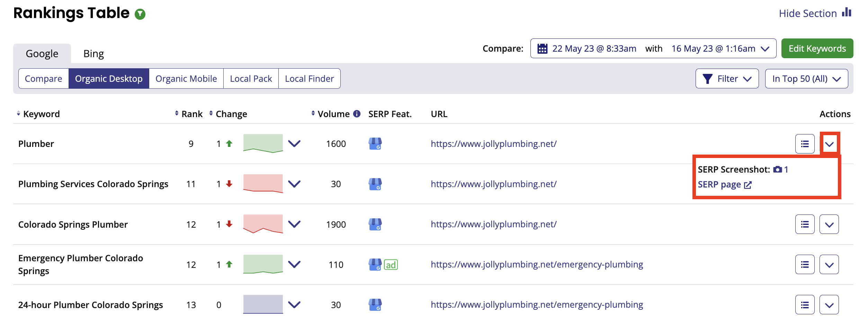
Task: Click the SERP store icon for 24-hour Plumber Colorado Springs
Action: point(375,305)
